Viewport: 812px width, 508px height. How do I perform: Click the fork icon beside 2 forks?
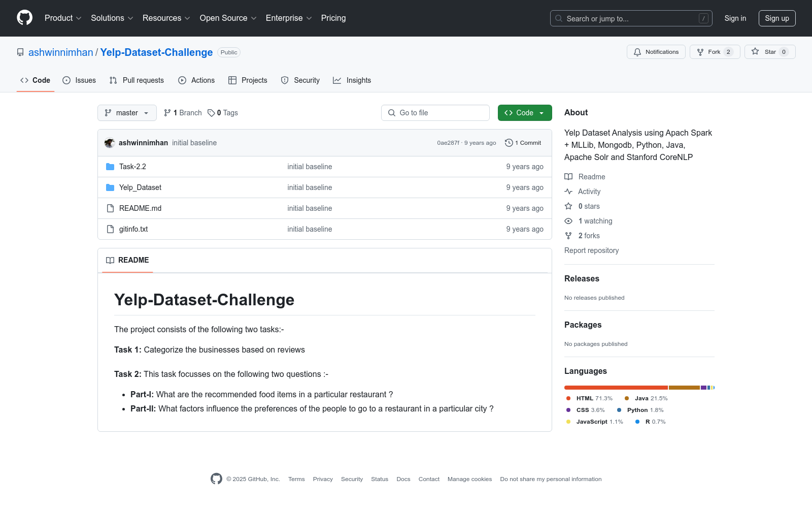[x=568, y=236]
